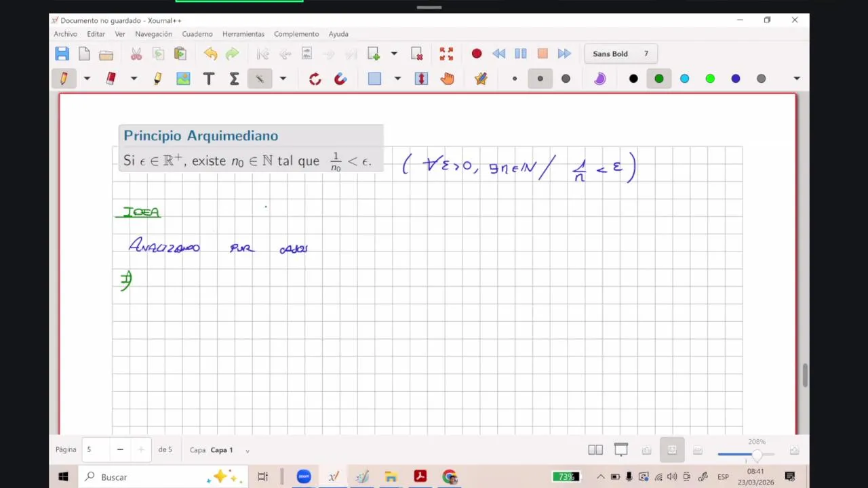868x488 pixels.
Task: Open the Editar menu
Action: [96, 34]
